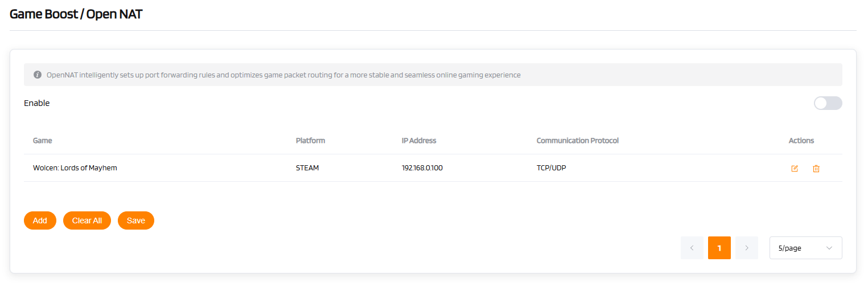
Task: Select page 1 in the pagination
Action: point(719,248)
